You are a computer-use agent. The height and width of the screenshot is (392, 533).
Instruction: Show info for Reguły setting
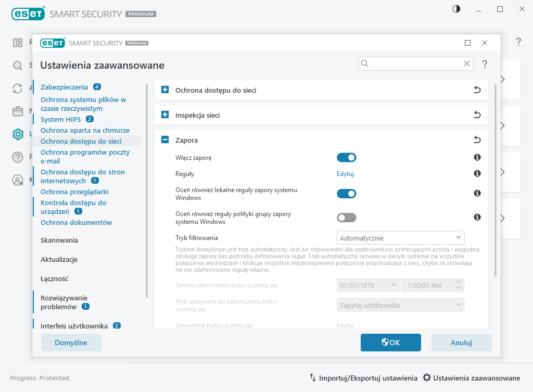477,173
